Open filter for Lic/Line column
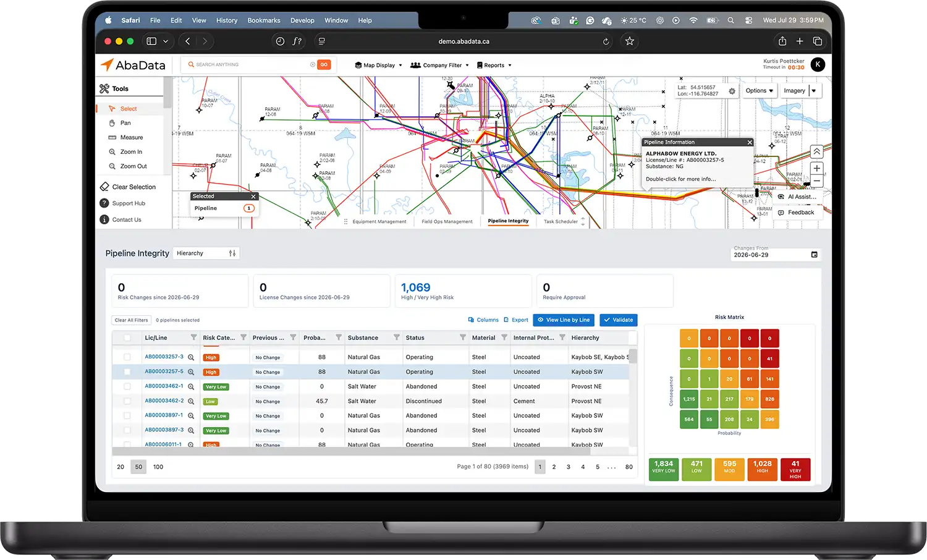This screenshot has width=927, height=560. 193,337
